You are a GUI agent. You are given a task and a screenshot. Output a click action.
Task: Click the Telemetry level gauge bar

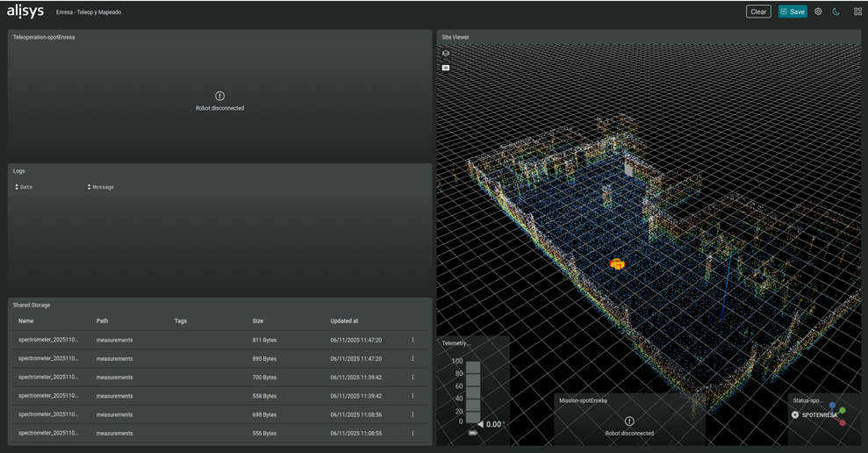pos(473,392)
